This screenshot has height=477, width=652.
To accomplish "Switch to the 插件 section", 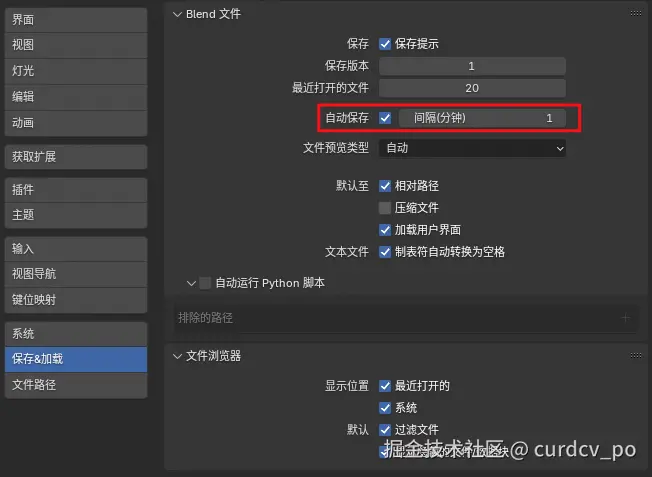I will 76,190.
